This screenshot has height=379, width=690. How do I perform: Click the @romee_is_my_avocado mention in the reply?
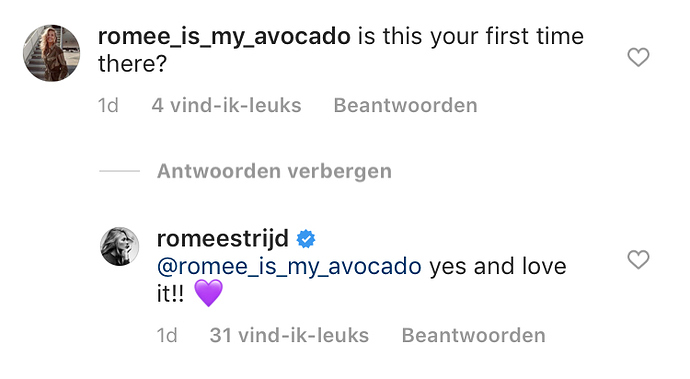click(289, 267)
